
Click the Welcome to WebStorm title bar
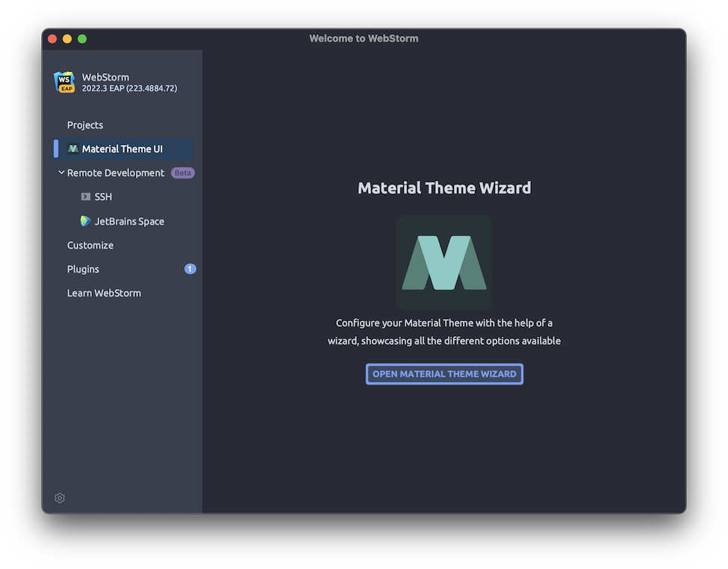(x=364, y=38)
